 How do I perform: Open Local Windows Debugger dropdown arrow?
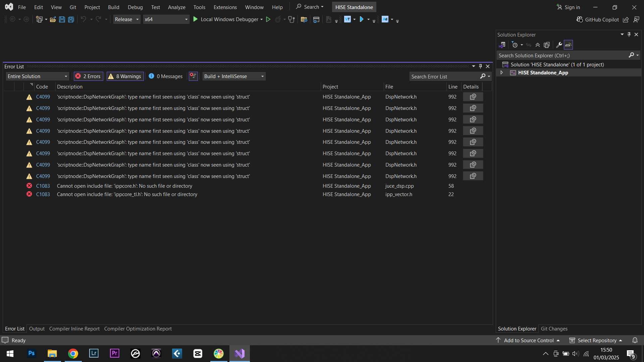click(262, 19)
